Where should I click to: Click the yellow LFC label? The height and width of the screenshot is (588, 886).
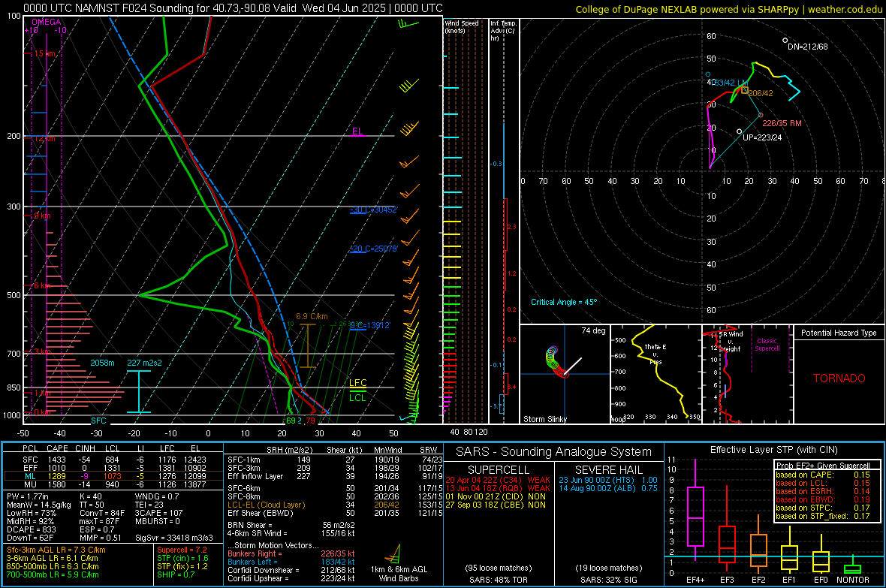click(x=358, y=383)
